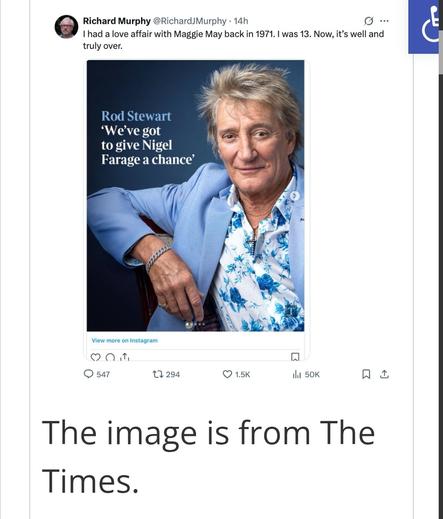Click the 14h timestamp of tweet

241,21
